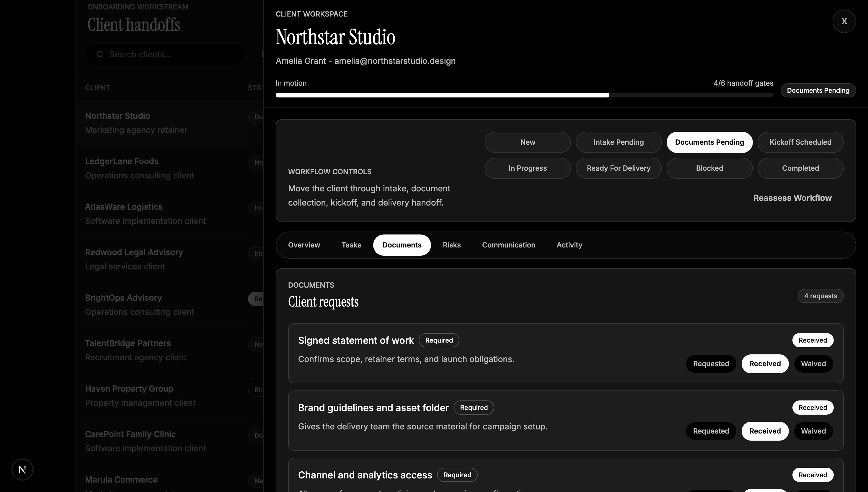868x492 pixels.
Task: Click the search magnifier icon
Action: (x=100, y=54)
